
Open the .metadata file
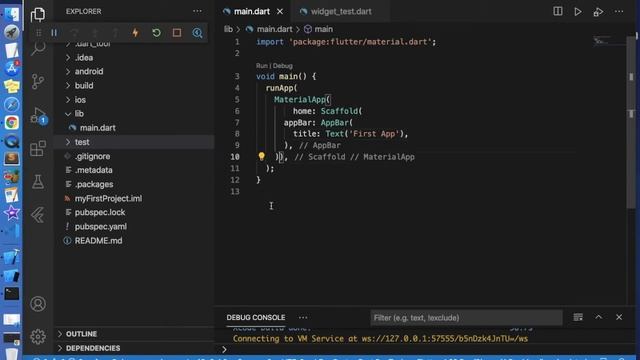click(x=134, y=170)
